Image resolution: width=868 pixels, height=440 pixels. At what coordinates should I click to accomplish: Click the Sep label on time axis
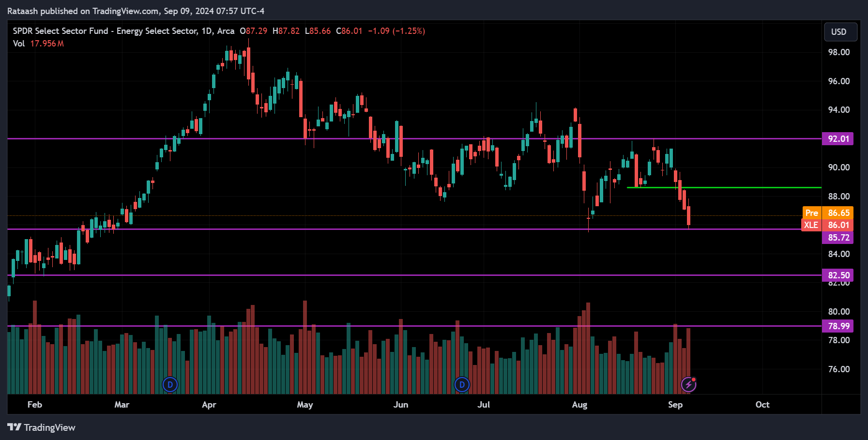pos(675,405)
